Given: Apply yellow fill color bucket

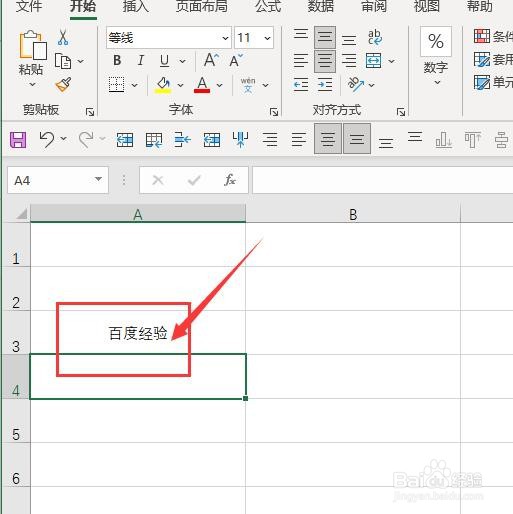Looking at the screenshot, I should coord(163,85).
